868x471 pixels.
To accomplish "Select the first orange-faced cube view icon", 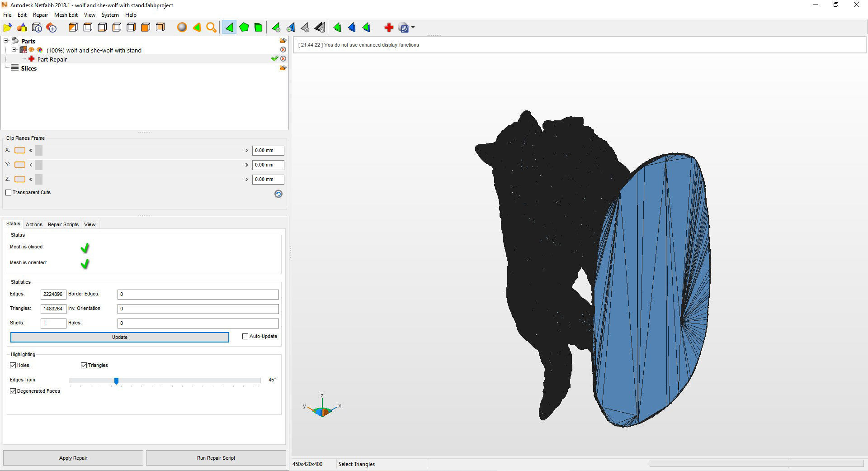I will point(73,28).
